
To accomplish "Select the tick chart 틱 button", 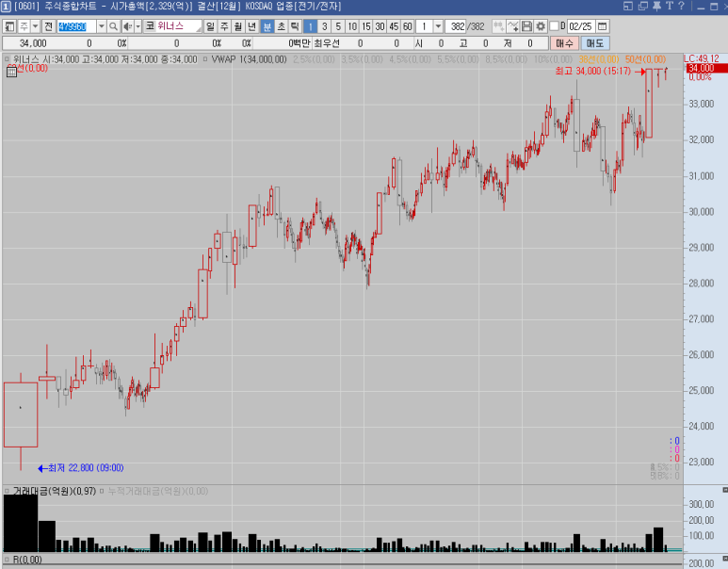I will tap(295, 26).
